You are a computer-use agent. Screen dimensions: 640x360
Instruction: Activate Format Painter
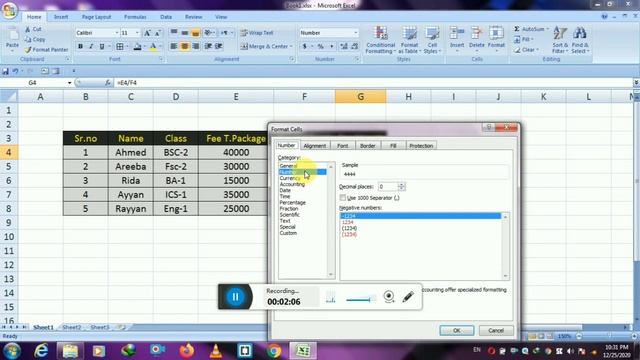pyautogui.click(x=46, y=50)
